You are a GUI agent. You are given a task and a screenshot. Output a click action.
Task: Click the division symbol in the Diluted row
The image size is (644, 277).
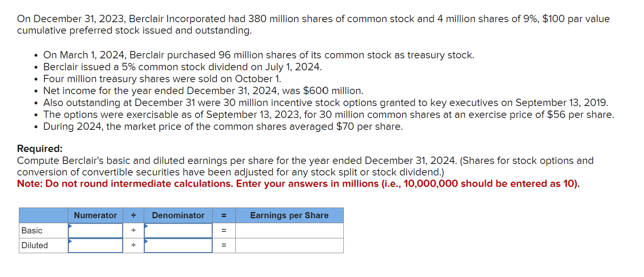pos(133,245)
